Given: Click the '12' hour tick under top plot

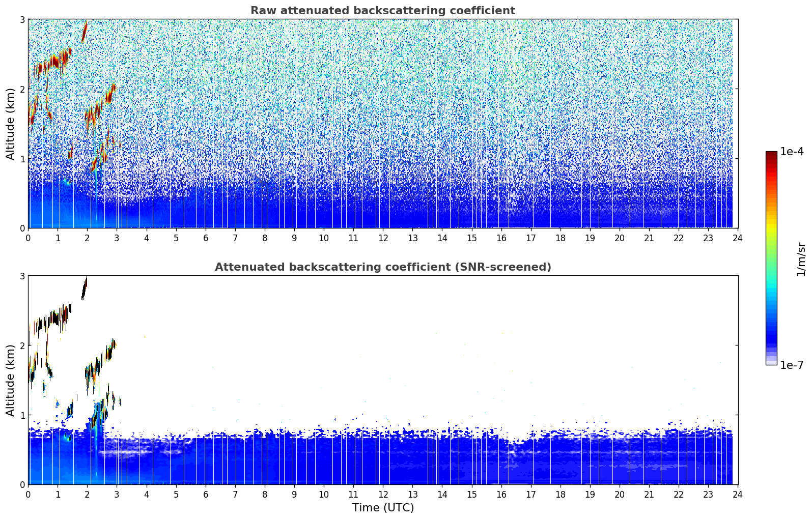Looking at the screenshot, I should click(x=383, y=238).
